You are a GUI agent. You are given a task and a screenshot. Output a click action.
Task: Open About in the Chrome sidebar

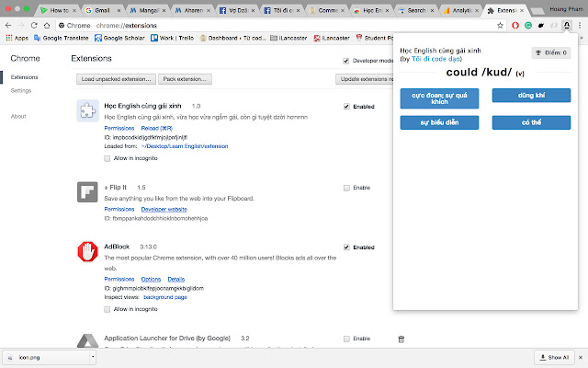(x=18, y=117)
